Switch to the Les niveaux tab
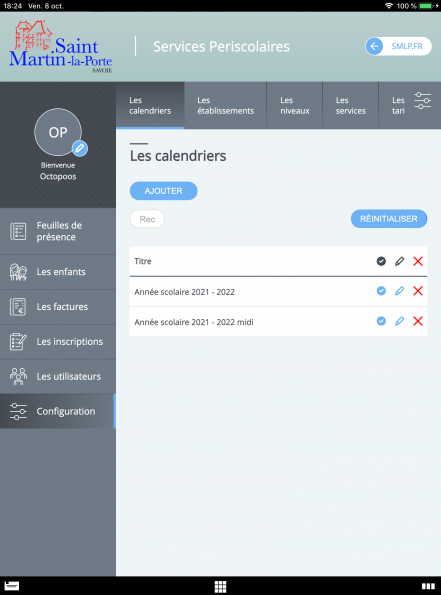Viewport: 441px width, 595px height. [295, 105]
